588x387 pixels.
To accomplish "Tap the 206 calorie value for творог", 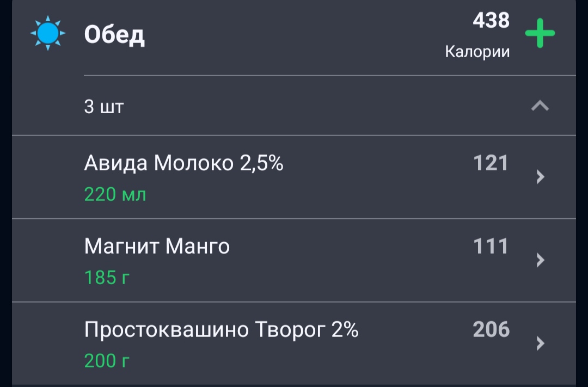I will [491, 330].
